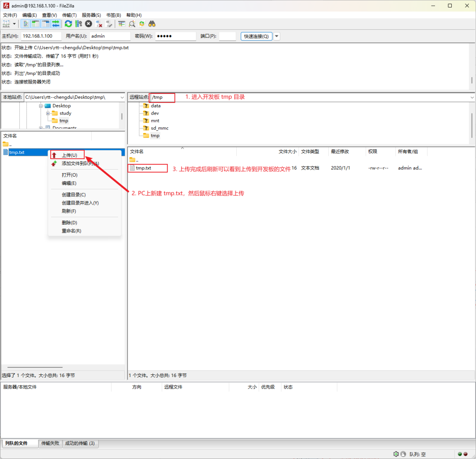Viewport: 476px width, 459px height.
Task: Click the 主机(H) host input field
Action: point(41,36)
